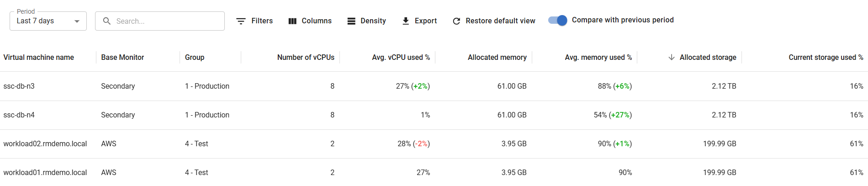This screenshot has height=186, width=868.
Task: Sort by Avg. vCPU used % header
Action: pyautogui.click(x=401, y=57)
